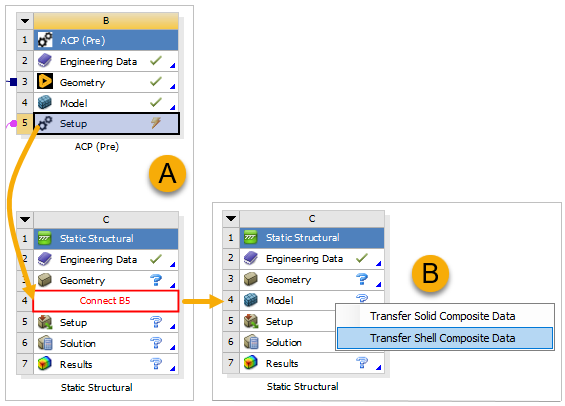Image resolution: width=565 pixels, height=406 pixels.
Task: Select Static Structural title cell in right system C
Action: (x=312, y=238)
